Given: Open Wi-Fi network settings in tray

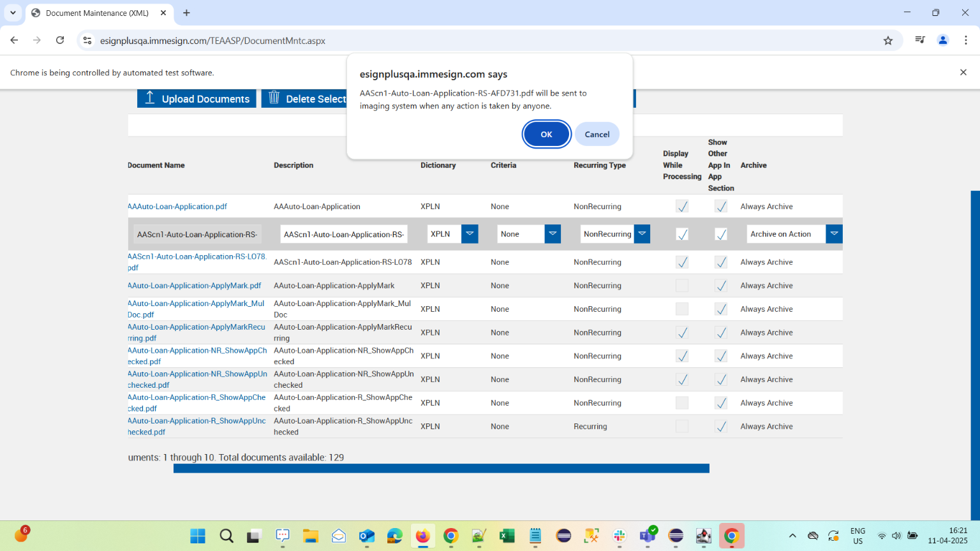Looking at the screenshot, I should [882, 536].
